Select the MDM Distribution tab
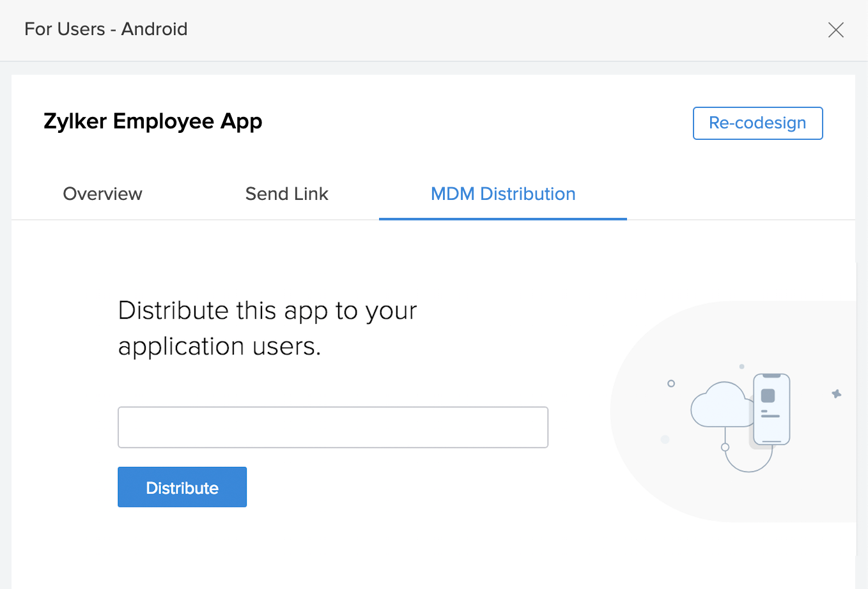Image resolution: width=868 pixels, height=589 pixels. (x=502, y=194)
